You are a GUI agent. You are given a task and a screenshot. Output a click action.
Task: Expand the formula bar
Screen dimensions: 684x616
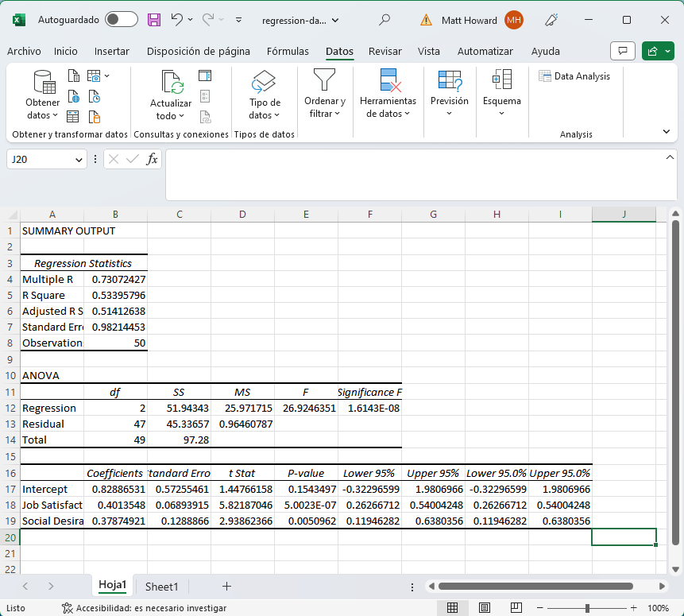670,157
